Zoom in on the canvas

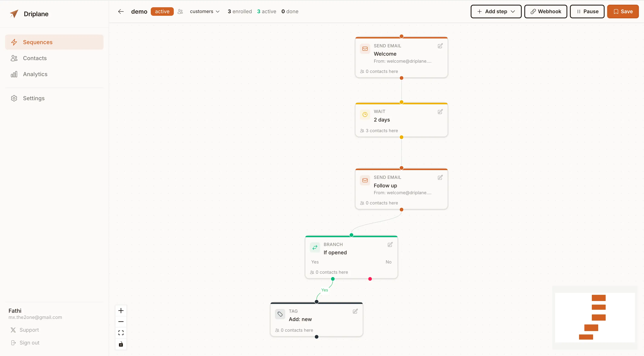[121, 311]
